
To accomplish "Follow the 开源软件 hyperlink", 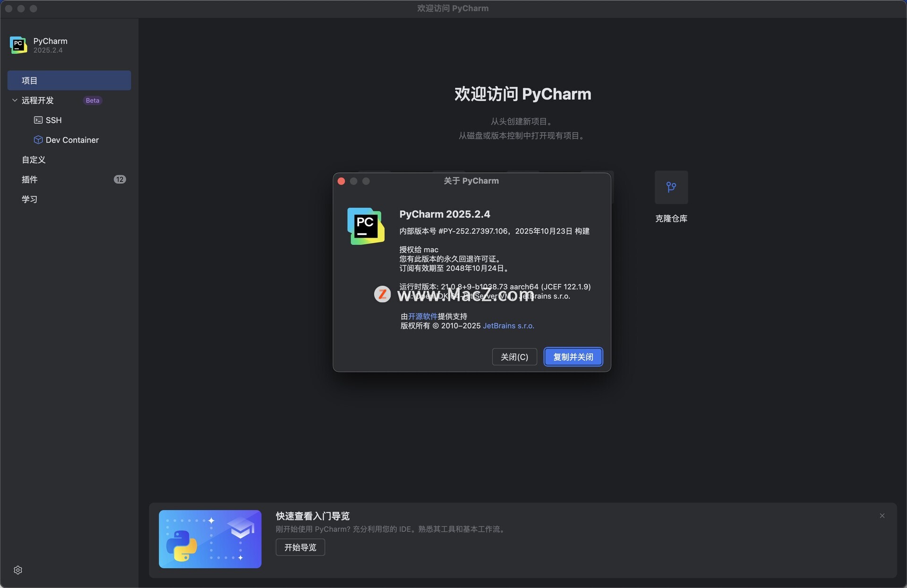I will (422, 316).
